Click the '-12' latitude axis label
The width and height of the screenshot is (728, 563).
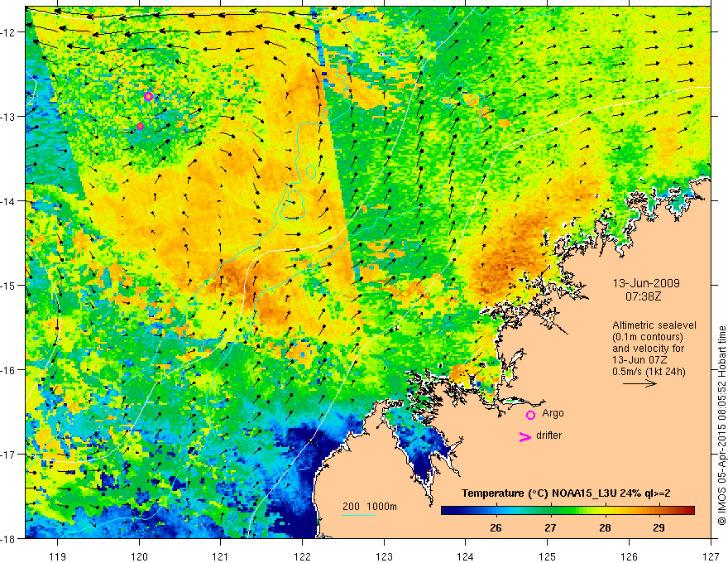click(9, 32)
